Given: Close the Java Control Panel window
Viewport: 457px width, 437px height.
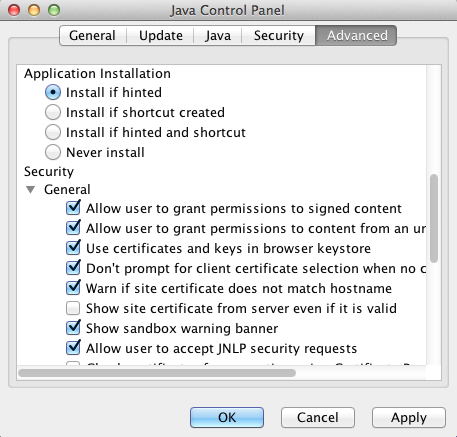Looking at the screenshot, I should 14,10.
